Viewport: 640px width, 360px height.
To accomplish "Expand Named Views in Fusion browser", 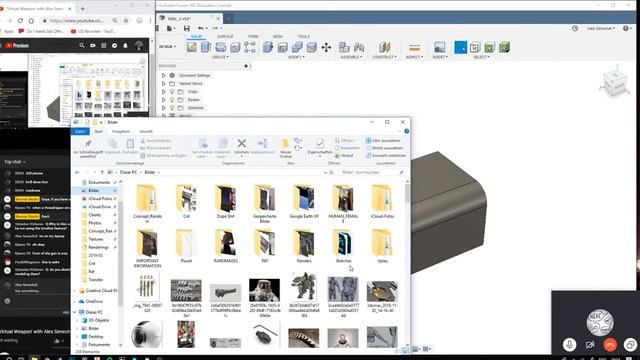I will (x=164, y=84).
